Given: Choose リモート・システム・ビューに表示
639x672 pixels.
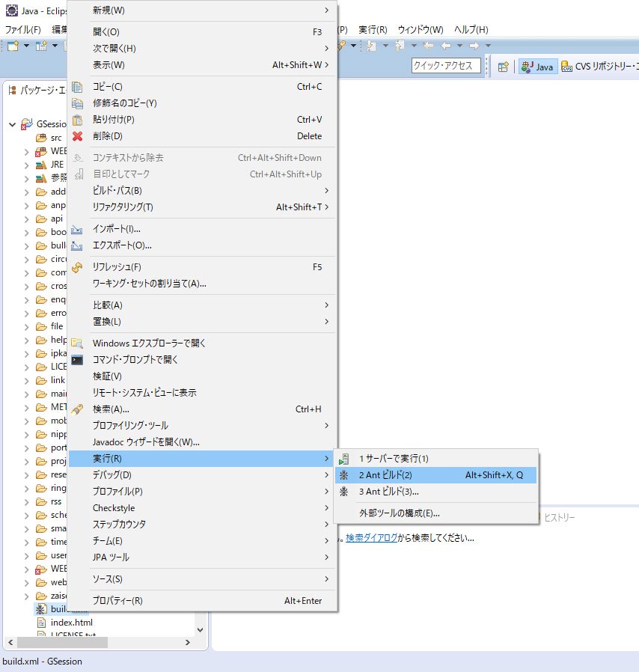Looking at the screenshot, I should point(203,393).
